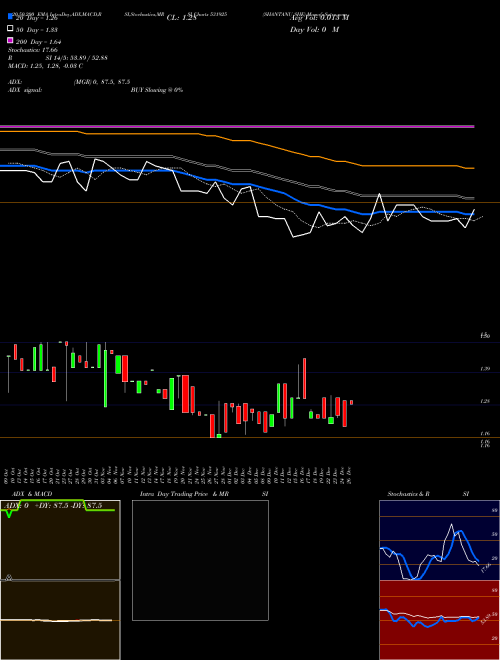
Task: Open the MACD lower sub-chart panel
Action: point(60,620)
